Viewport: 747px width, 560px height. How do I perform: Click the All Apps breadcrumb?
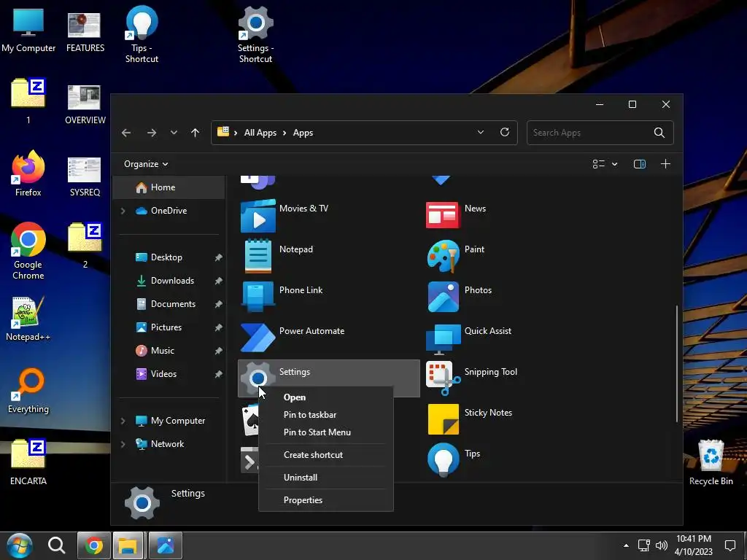(x=260, y=133)
